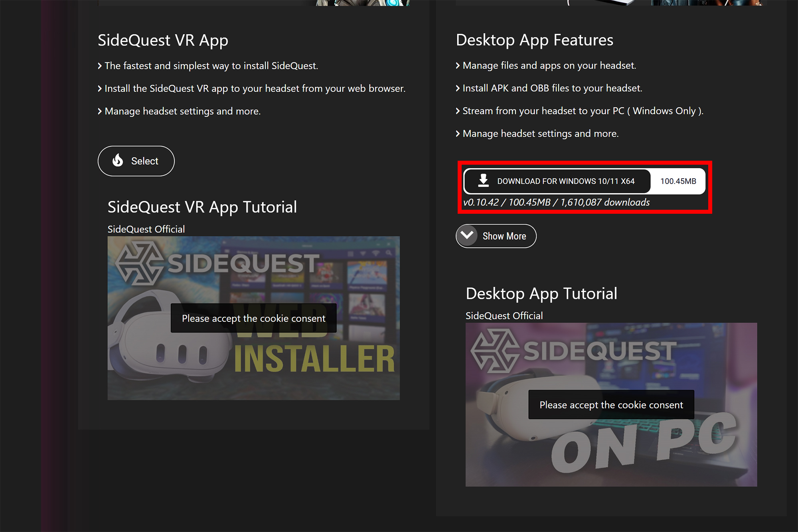Click the download arrow icon

coord(483,181)
